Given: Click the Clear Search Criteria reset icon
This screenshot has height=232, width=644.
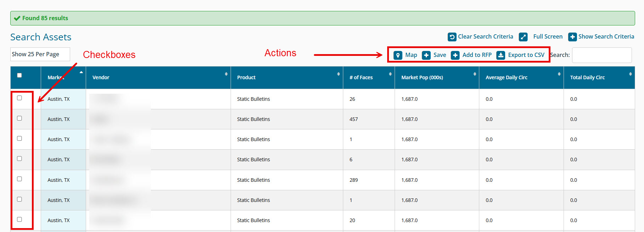Looking at the screenshot, I should [452, 37].
